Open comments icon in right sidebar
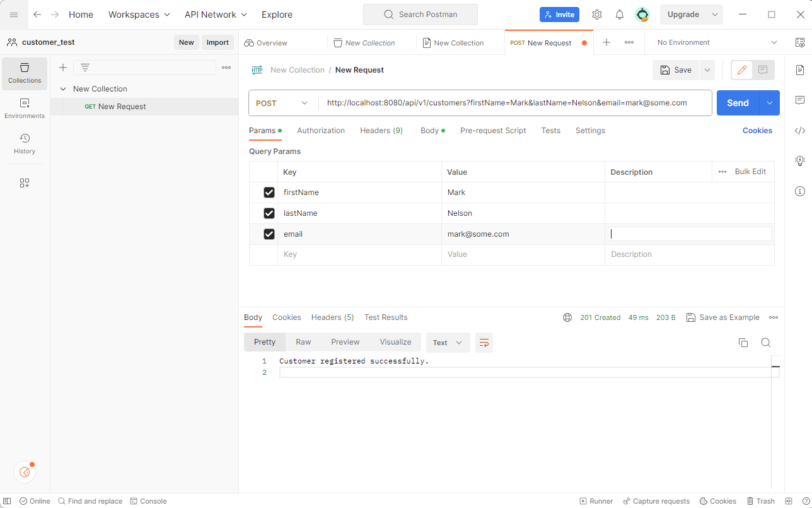Screen dimensions: 812x508 click(800, 100)
